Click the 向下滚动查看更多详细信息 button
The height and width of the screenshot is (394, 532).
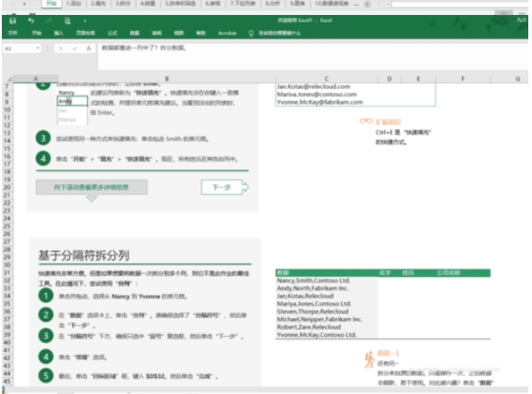(92, 187)
